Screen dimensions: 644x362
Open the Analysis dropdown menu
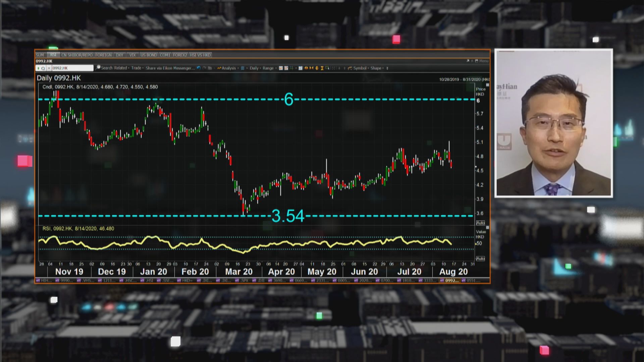pyautogui.click(x=228, y=68)
